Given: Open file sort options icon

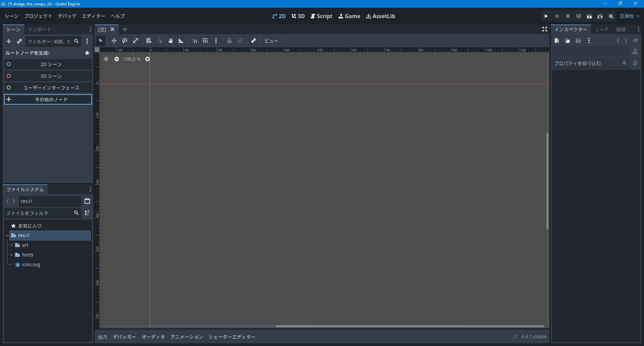Looking at the screenshot, I should [87, 213].
